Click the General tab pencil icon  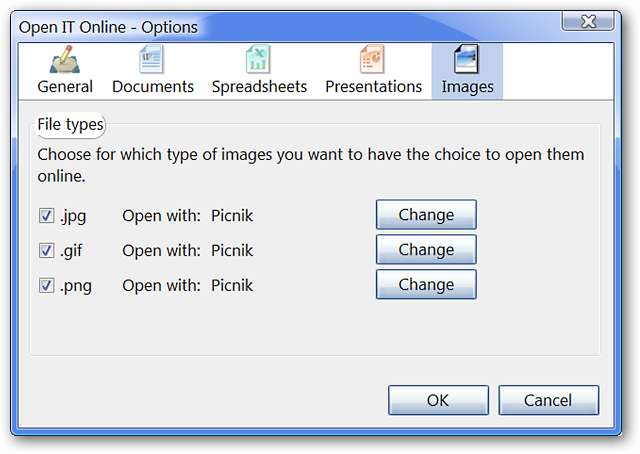pyautogui.click(x=65, y=60)
